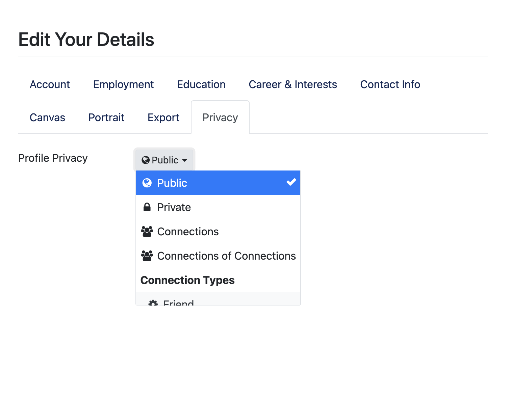506x420 pixels.
Task: Click group icon next to Connections
Action: [x=147, y=231]
